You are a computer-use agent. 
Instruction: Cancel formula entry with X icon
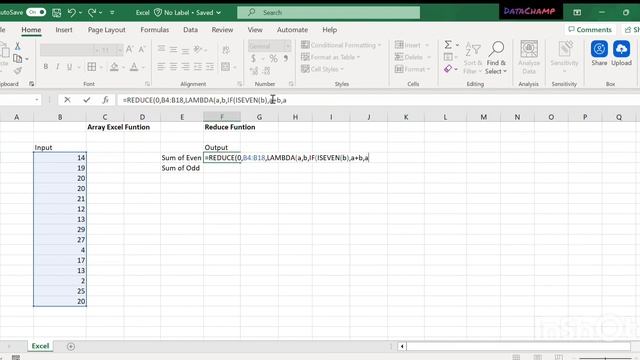[67, 100]
